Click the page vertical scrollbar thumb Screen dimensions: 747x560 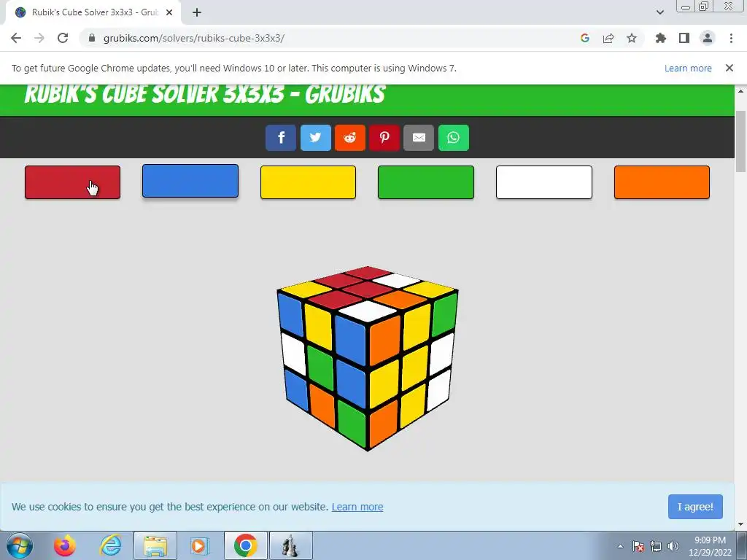pos(741,141)
